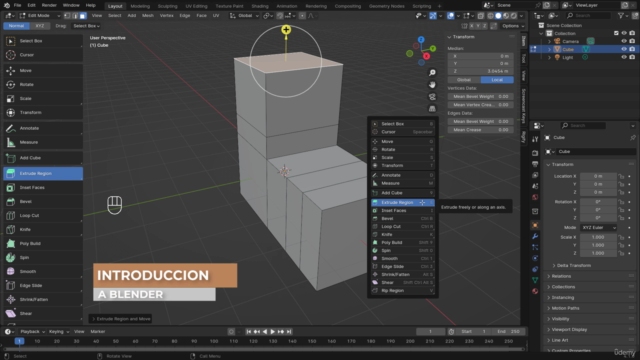Open the Modifiers wrench properties tab

(535, 236)
